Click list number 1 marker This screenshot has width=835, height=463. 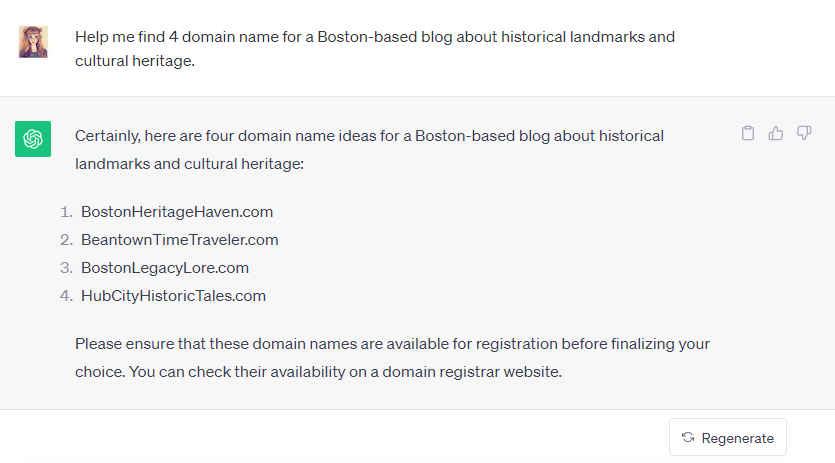click(x=66, y=212)
